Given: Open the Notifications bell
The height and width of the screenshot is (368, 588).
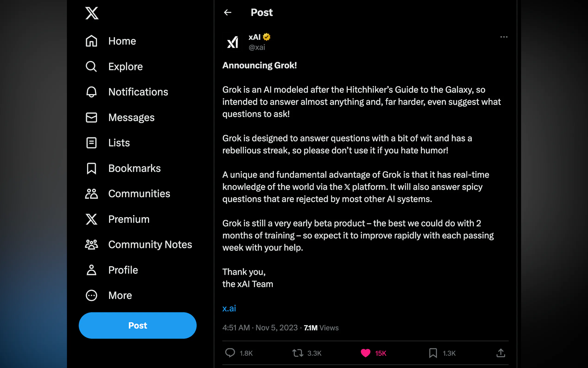Looking at the screenshot, I should coord(91,92).
